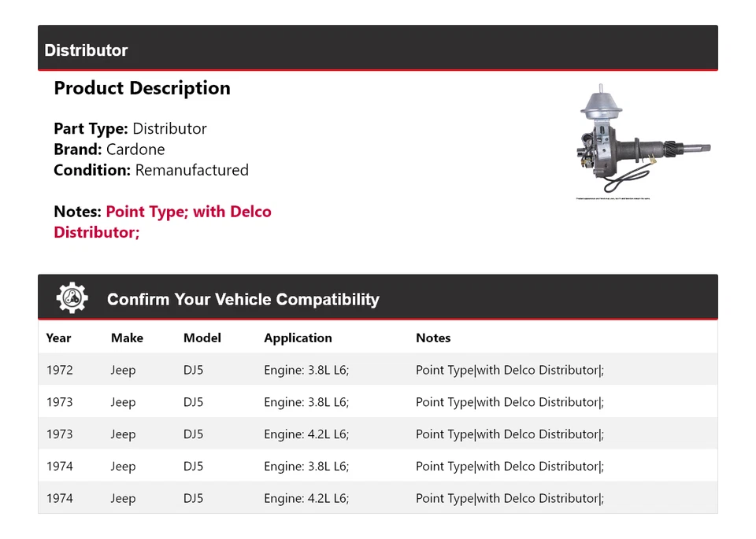Click the Year column header
This screenshot has height=539, width=756.
click(58, 338)
